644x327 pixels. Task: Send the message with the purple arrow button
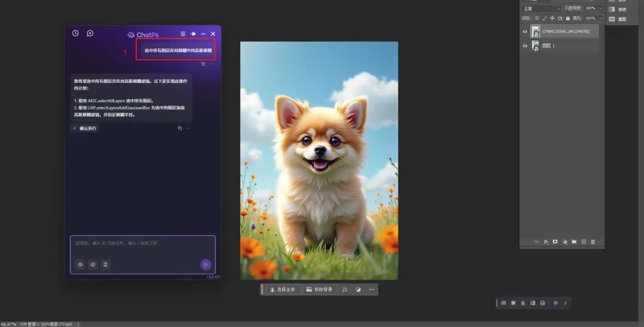coord(205,264)
